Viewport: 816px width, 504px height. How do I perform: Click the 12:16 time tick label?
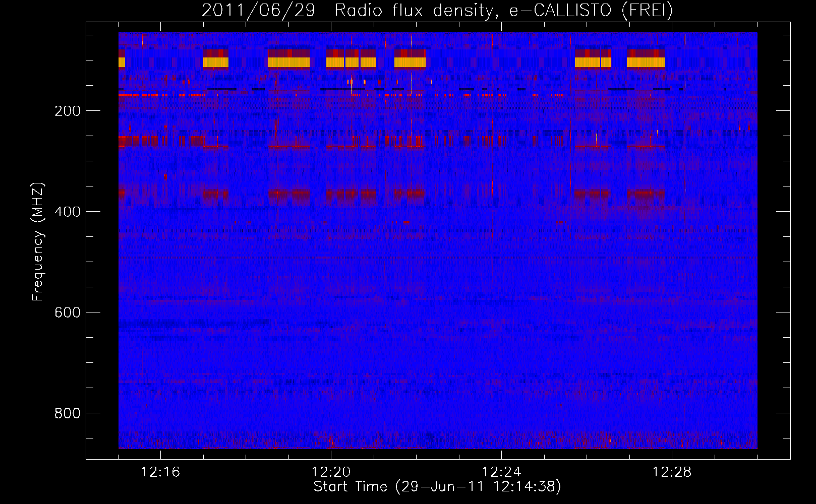(x=160, y=472)
